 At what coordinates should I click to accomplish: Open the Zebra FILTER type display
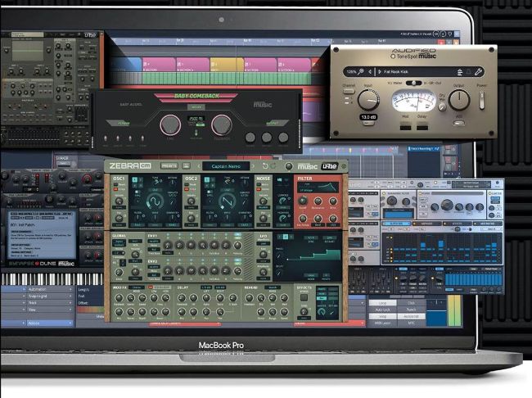(318, 187)
